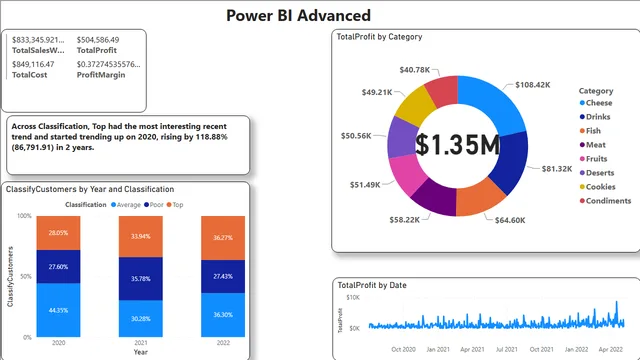Viewport: 640px width, 360px height.
Task: Click the 2021 Poor segment 35.78%
Action: point(141,279)
